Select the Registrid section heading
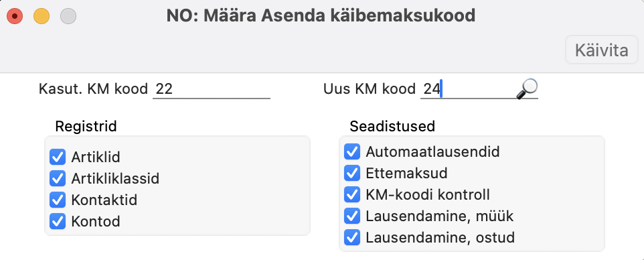This screenshot has width=644, height=260. coord(86,126)
